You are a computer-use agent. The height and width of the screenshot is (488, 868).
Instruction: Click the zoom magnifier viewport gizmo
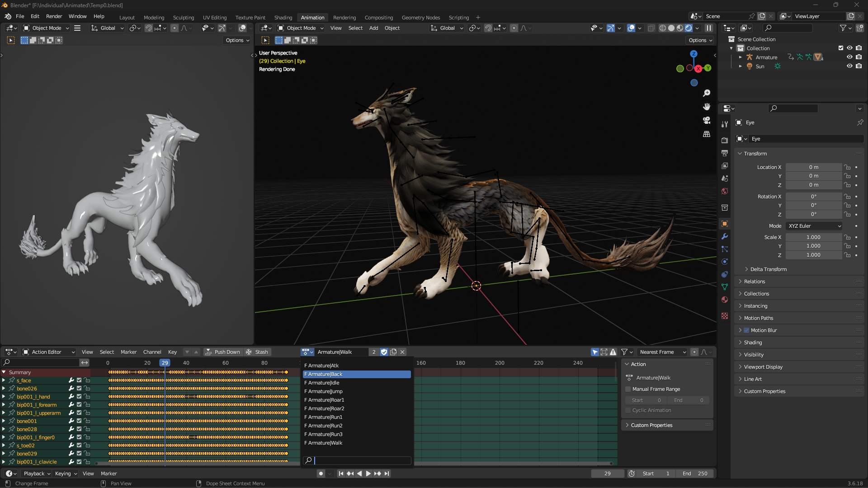(x=707, y=93)
